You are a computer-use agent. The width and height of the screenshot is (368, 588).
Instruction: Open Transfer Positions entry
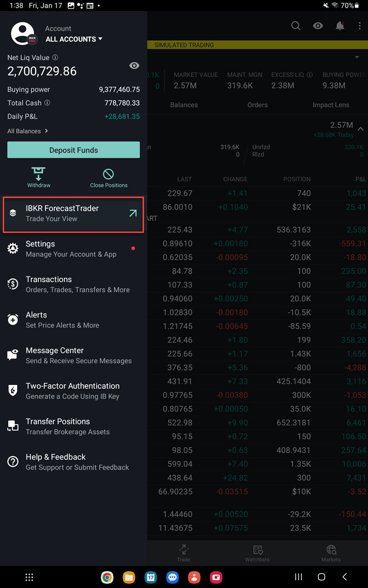click(x=74, y=426)
